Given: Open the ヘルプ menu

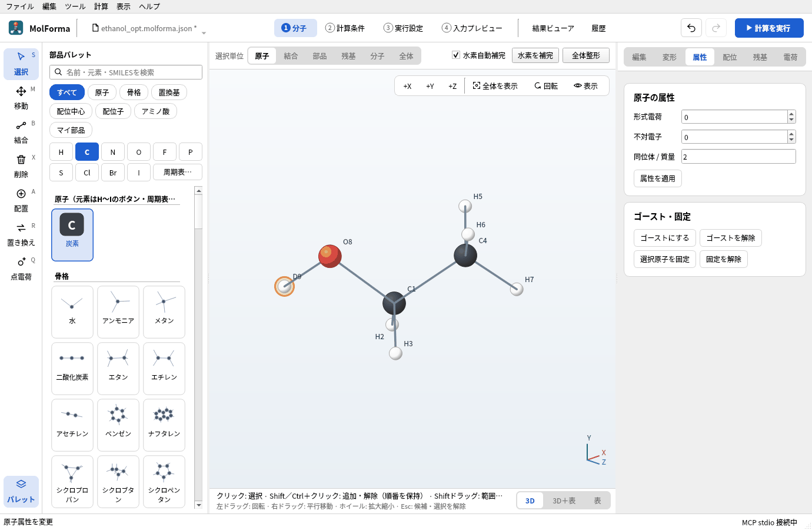Looking at the screenshot, I should point(149,6).
